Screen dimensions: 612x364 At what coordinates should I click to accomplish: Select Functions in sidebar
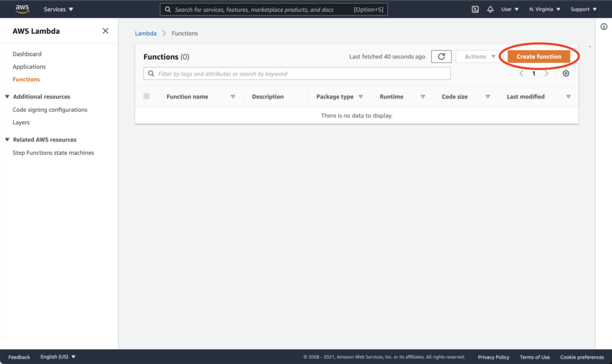click(26, 79)
